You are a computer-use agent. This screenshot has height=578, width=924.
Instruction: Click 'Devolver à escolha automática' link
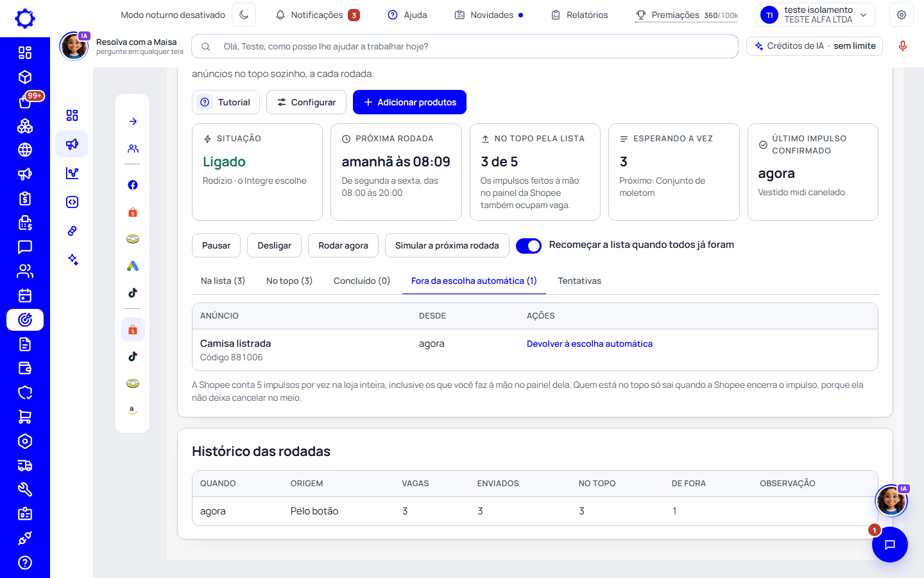[590, 344]
